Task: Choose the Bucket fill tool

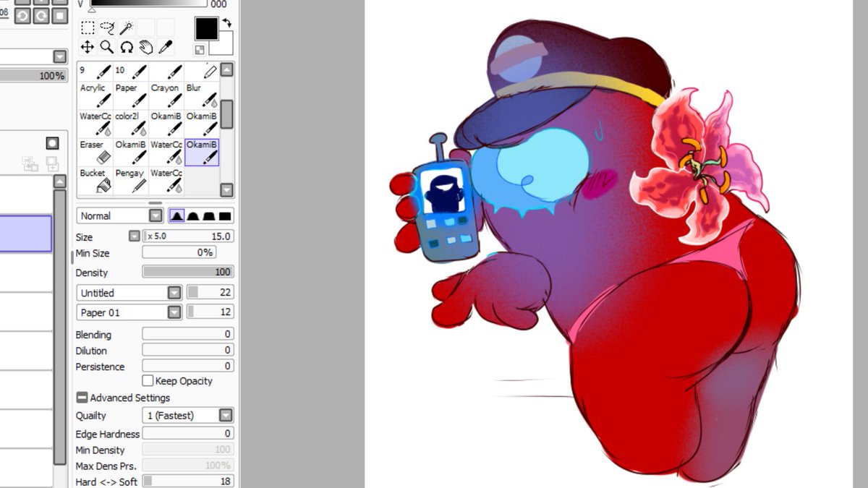Action: [95, 180]
